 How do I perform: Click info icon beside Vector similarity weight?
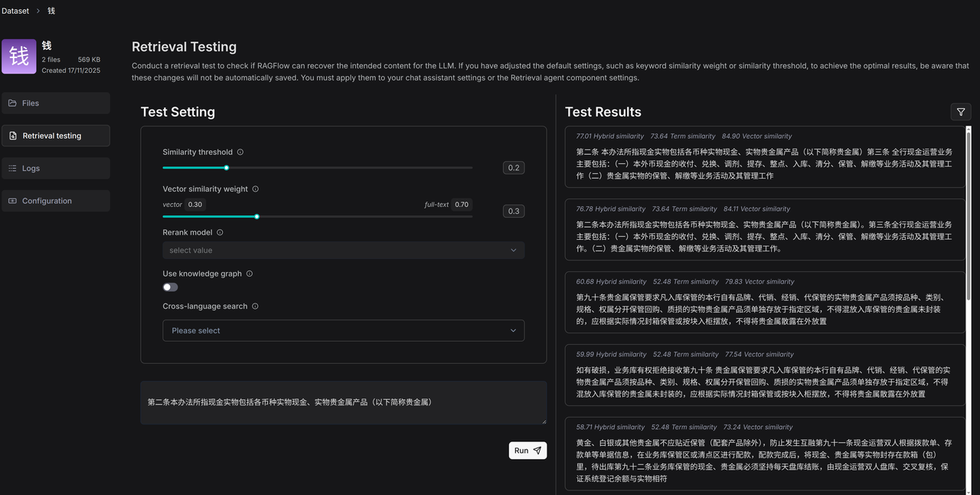coord(256,189)
